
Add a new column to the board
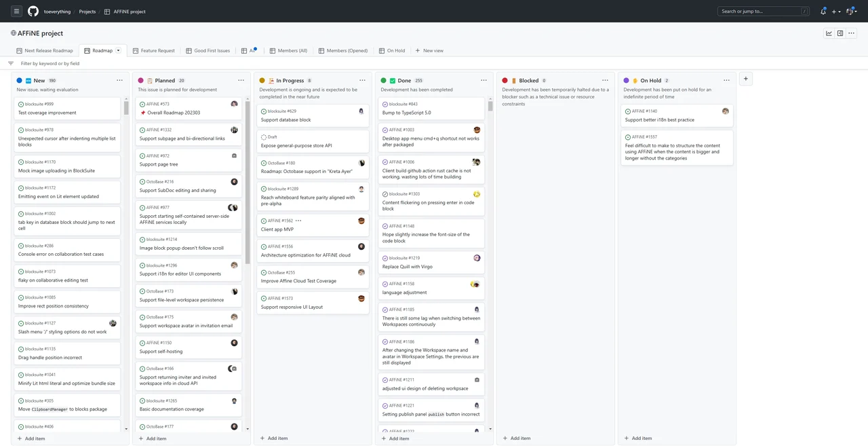(745, 79)
